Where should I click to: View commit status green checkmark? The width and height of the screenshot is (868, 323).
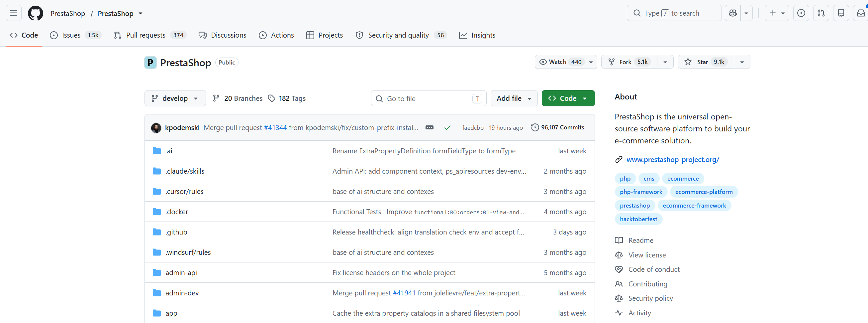[x=447, y=128]
